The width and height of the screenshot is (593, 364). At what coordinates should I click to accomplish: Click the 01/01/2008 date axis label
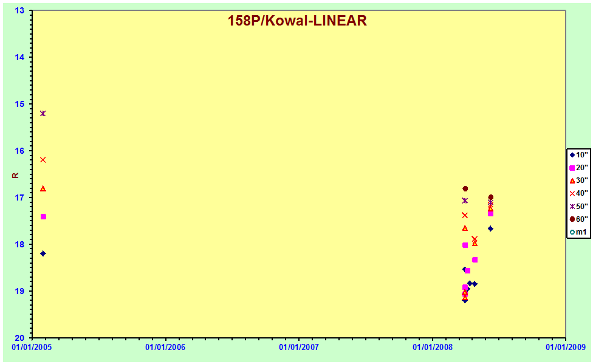pyautogui.click(x=432, y=347)
